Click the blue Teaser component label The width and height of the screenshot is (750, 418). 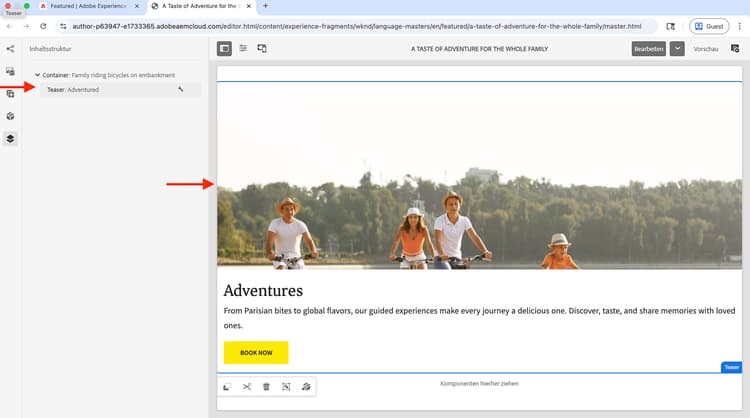(x=731, y=367)
